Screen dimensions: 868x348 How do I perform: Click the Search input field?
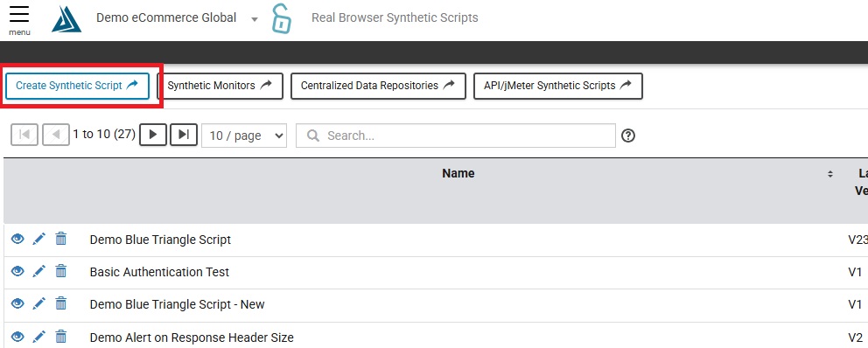coord(456,136)
